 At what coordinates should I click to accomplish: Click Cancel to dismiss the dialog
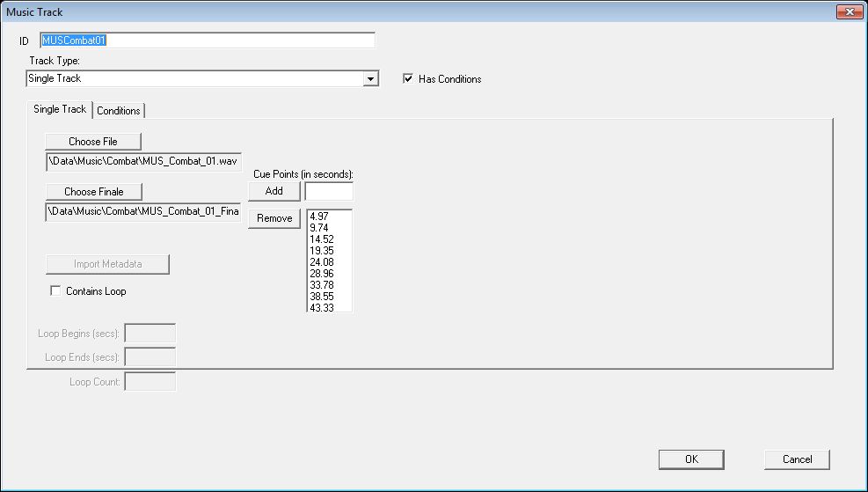click(797, 459)
